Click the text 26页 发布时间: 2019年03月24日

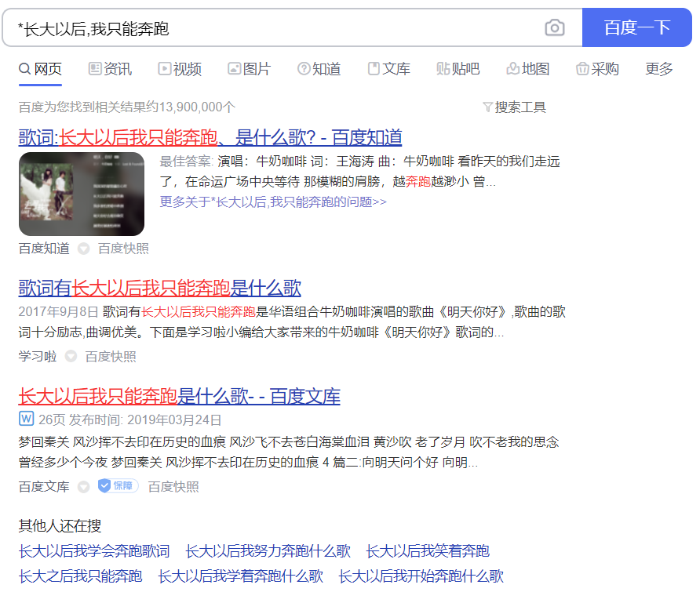[x=130, y=419]
